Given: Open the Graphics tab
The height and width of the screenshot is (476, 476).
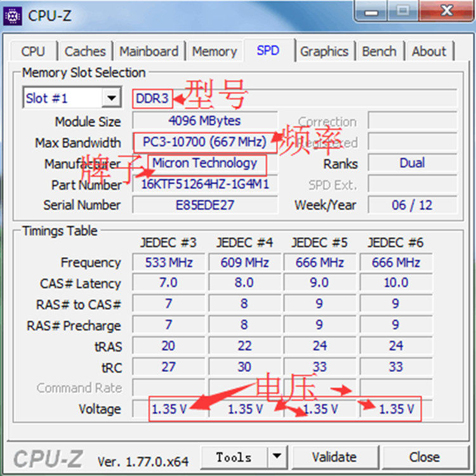Looking at the screenshot, I should point(324,51).
